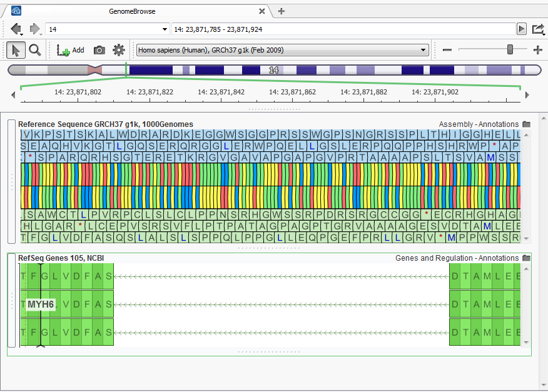Click the ruler label 14: 23,871,842
The height and width of the screenshot is (392, 548).
221,93
